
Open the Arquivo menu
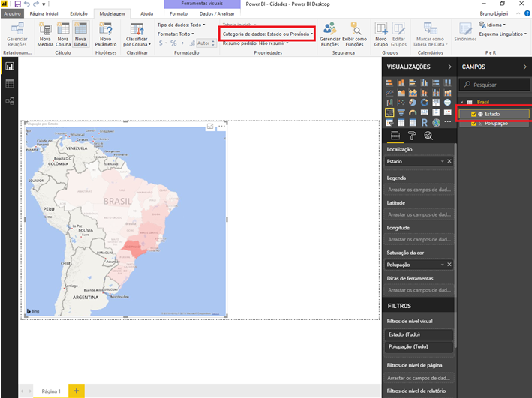point(12,14)
